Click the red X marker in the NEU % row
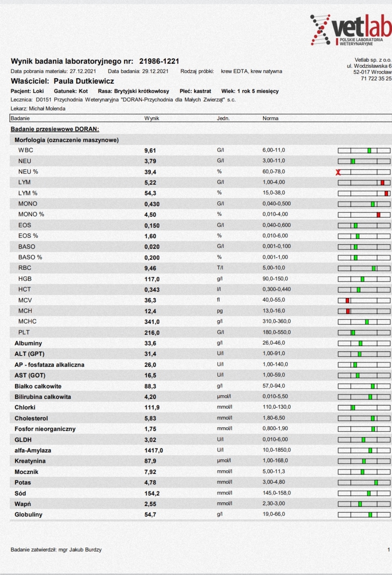Viewport: 392px width, 575px height. pyautogui.click(x=338, y=172)
